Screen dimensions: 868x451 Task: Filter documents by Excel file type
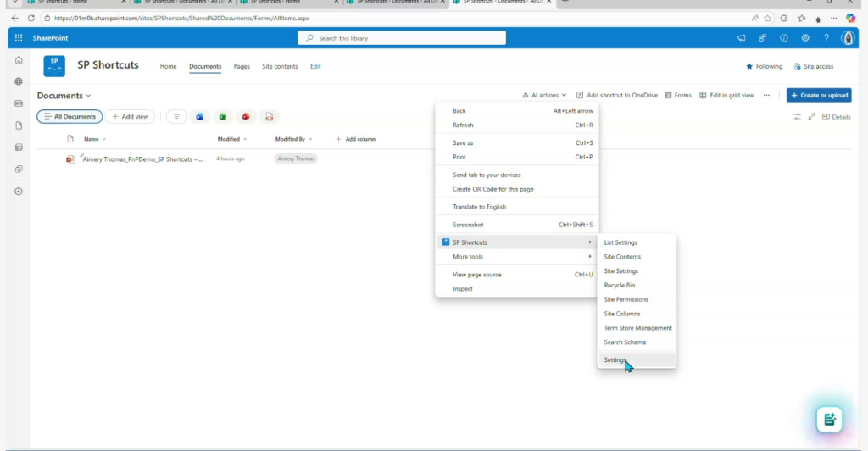pos(222,117)
